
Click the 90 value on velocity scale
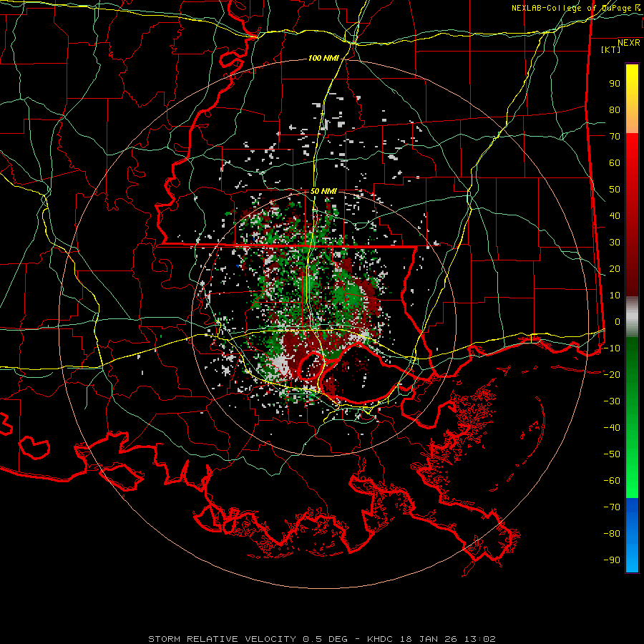615,84
